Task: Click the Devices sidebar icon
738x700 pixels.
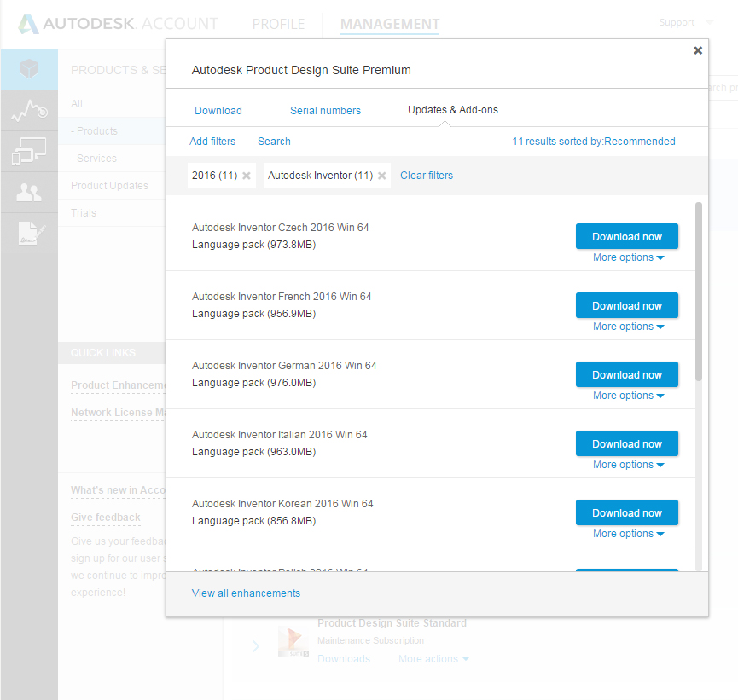Action: click(x=29, y=152)
